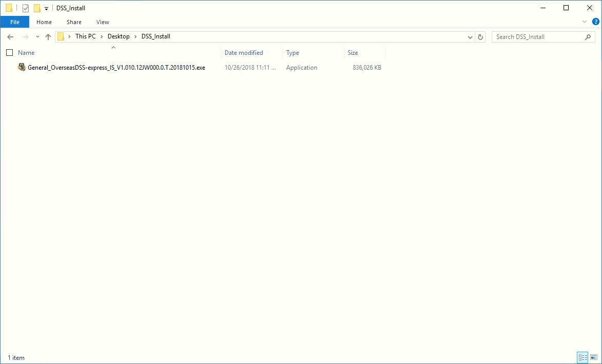Click the DSS installer application icon
This screenshot has height=364, width=602.
pyautogui.click(x=22, y=67)
